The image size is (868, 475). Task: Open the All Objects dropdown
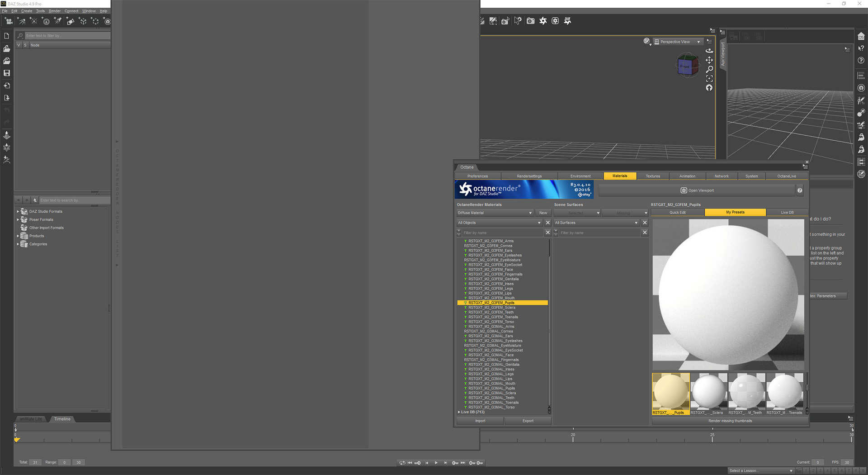(x=500, y=223)
